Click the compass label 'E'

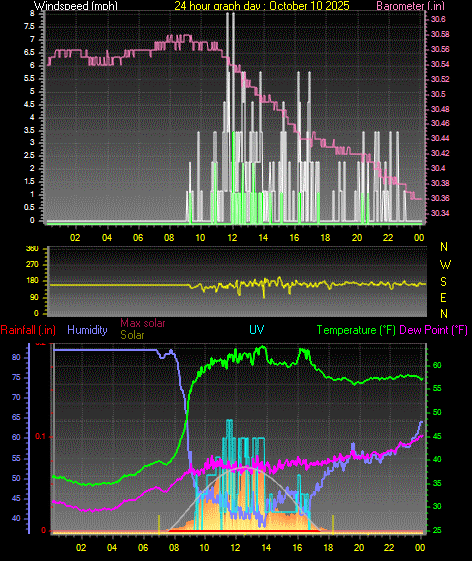coord(443,298)
